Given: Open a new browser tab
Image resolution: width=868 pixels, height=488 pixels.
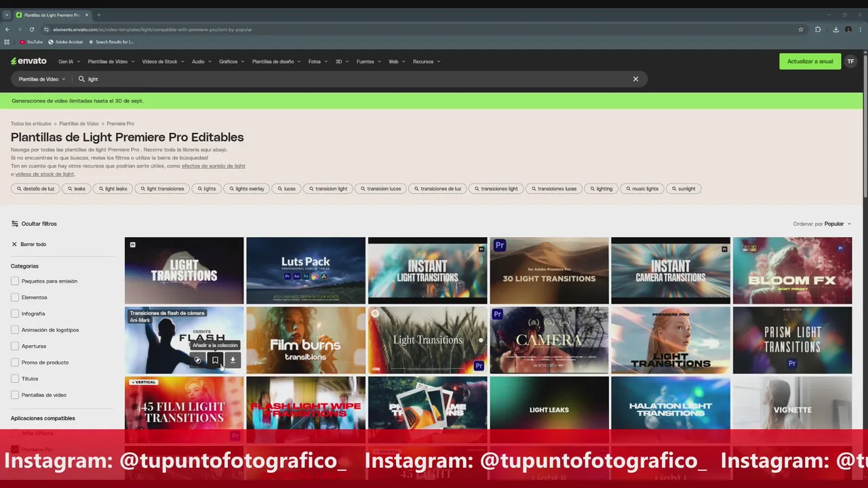Looking at the screenshot, I should 98,15.
